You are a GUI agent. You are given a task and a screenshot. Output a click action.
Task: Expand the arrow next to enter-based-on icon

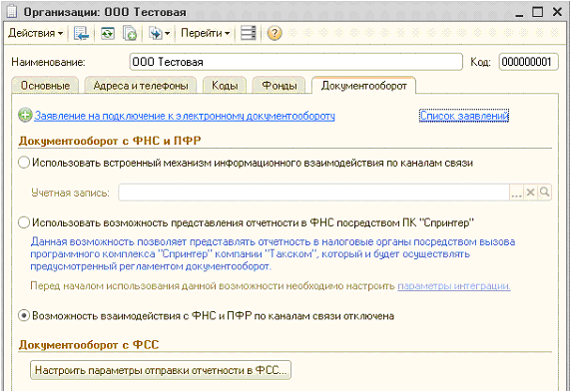pos(168,34)
